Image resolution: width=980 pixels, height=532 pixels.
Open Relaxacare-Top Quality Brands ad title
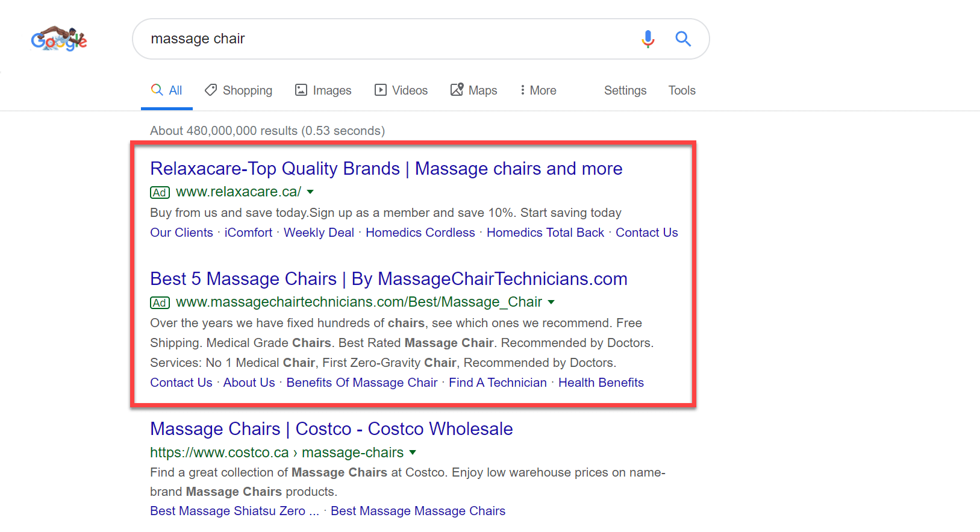(386, 169)
